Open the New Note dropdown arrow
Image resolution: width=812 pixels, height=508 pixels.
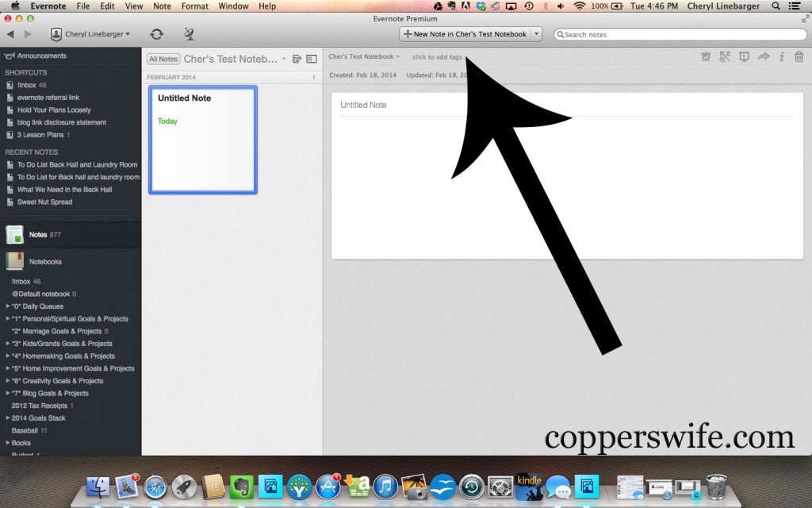click(537, 34)
